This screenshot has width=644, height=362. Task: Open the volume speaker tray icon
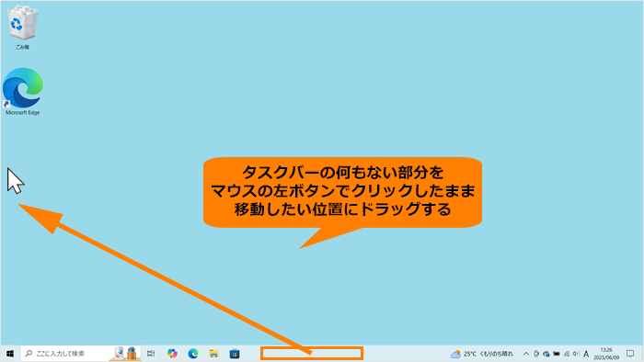coord(576,354)
